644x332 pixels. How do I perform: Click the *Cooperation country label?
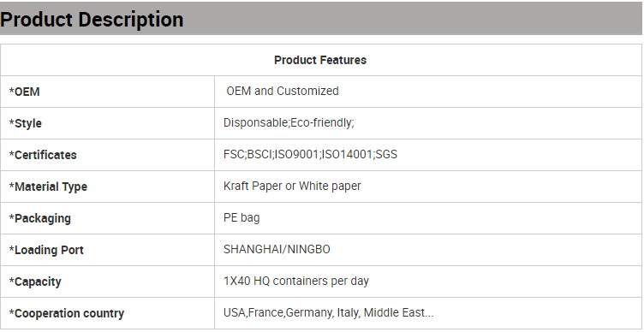pos(67,313)
